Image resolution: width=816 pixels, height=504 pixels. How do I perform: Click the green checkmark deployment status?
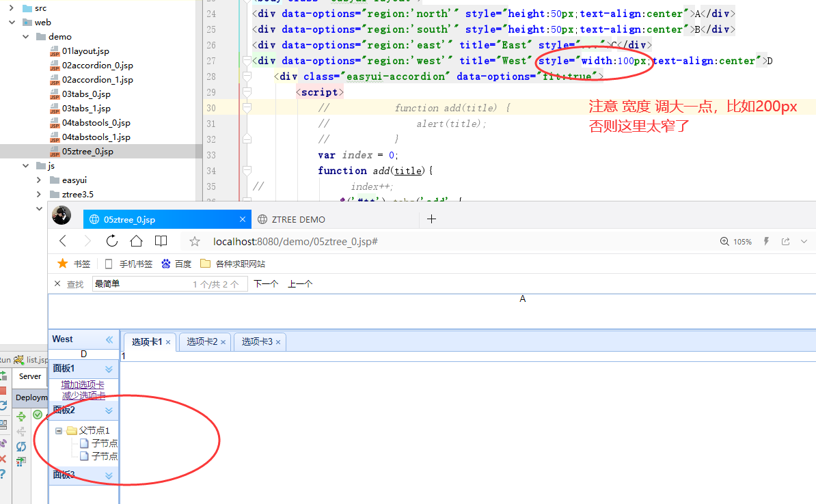[x=38, y=415]
